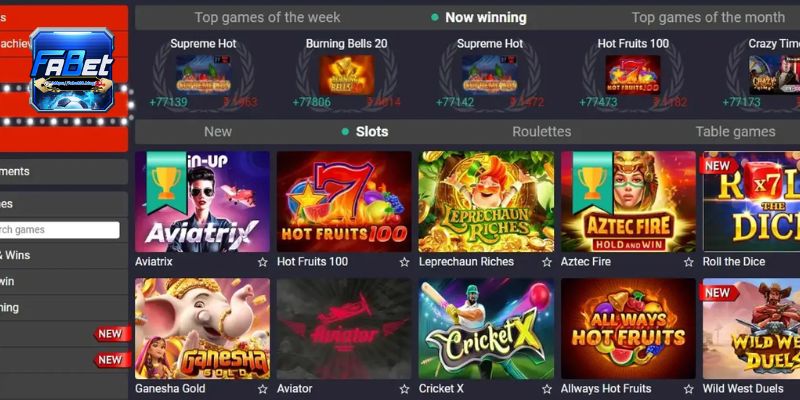Click the FaBet logo

click(x=72, y=70)
